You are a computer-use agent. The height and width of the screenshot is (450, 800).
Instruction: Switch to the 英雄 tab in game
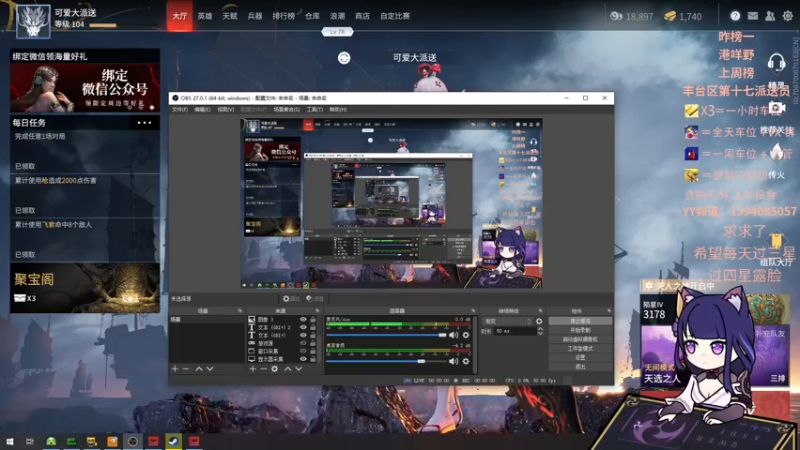205,16
